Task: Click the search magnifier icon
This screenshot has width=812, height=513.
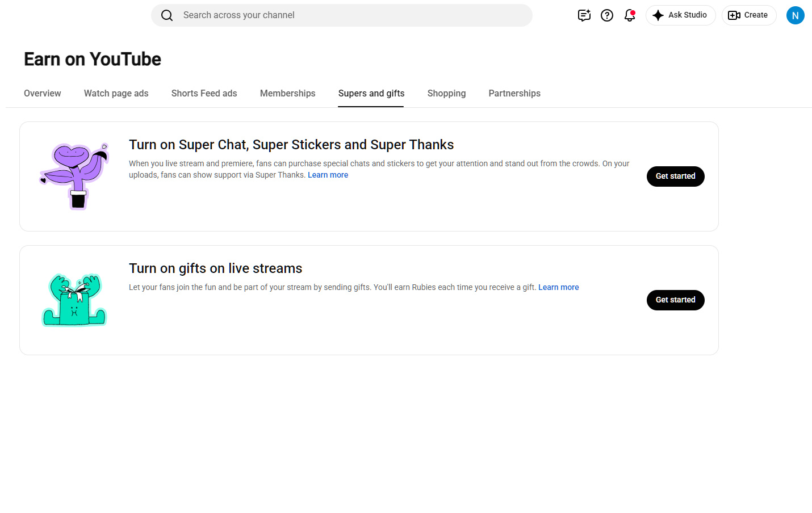Action: [x=167, y=15]
